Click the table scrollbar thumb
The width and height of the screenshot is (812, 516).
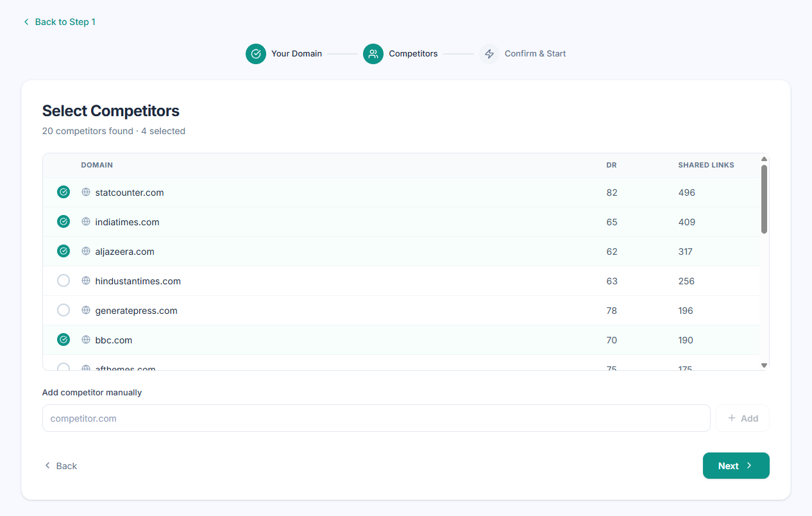pyautogui.click(x=764, y=199)
